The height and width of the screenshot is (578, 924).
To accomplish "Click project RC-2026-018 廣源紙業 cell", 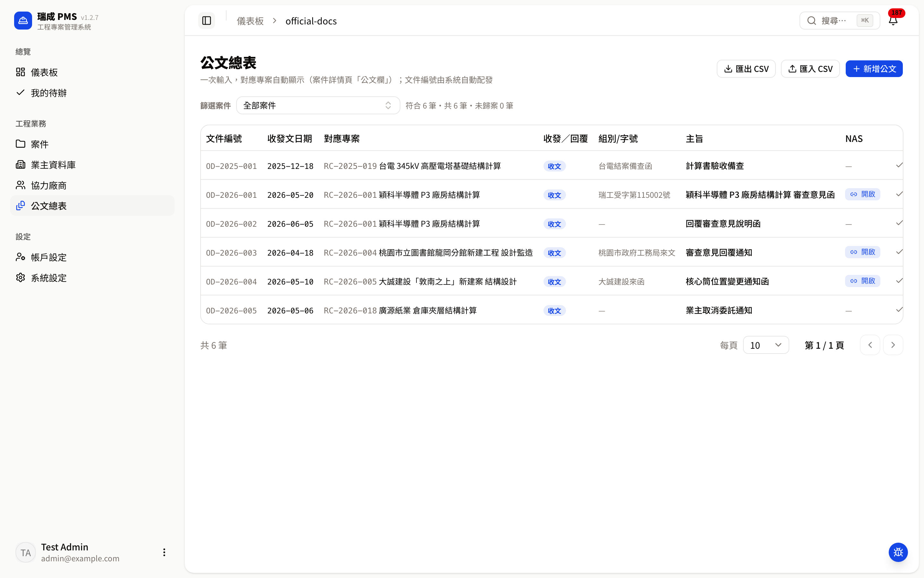I will tap(400, 311).
